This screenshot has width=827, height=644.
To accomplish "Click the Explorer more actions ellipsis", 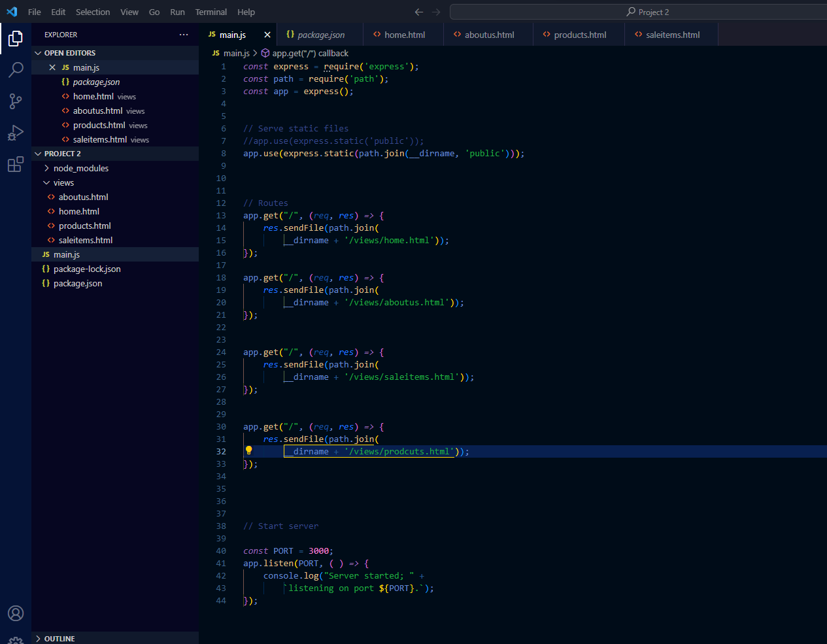I will pos(184,35).
